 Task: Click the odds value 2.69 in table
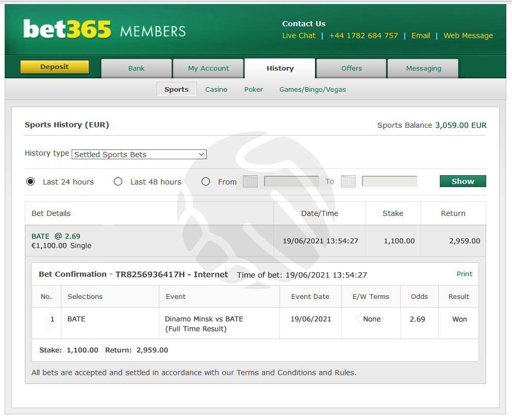(417, 319)
